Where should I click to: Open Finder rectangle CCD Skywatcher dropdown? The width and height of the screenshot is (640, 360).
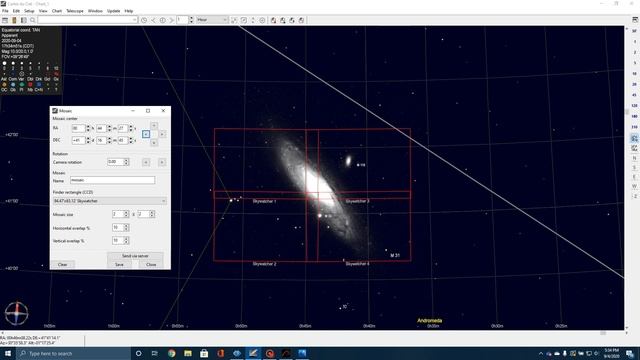110,201
